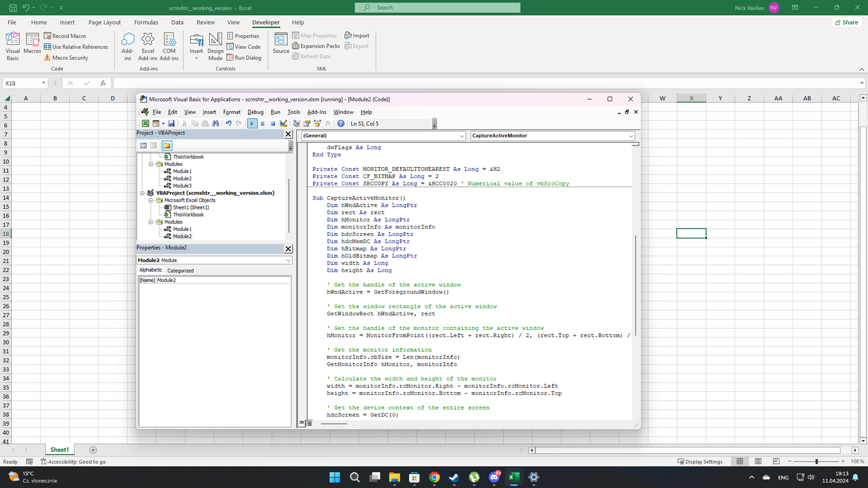Image resolution: width=868 pixels, height=488 pixels.
Task: Switch to the Page Layout ribbon tab
Action: tap(104, 22)
